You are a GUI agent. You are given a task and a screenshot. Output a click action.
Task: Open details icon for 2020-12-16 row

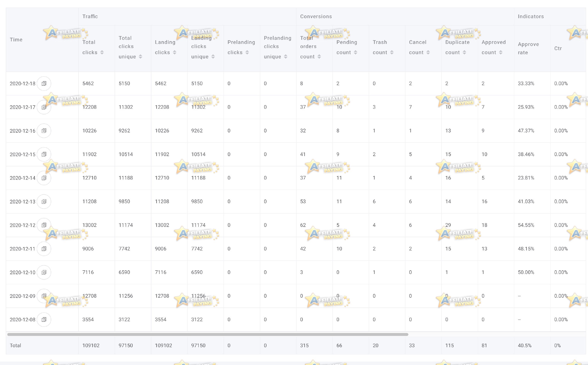pos(44,131)
